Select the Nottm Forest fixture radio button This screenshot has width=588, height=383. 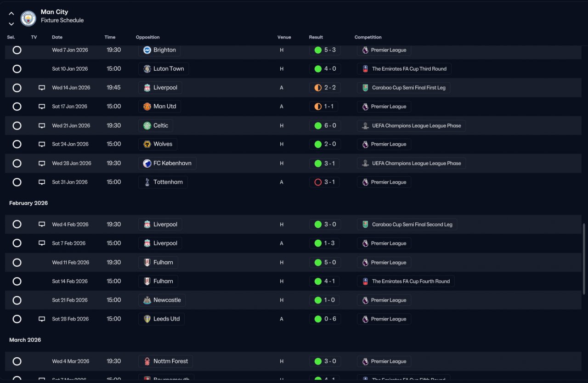pyautogui.click(x=17, y=361)
